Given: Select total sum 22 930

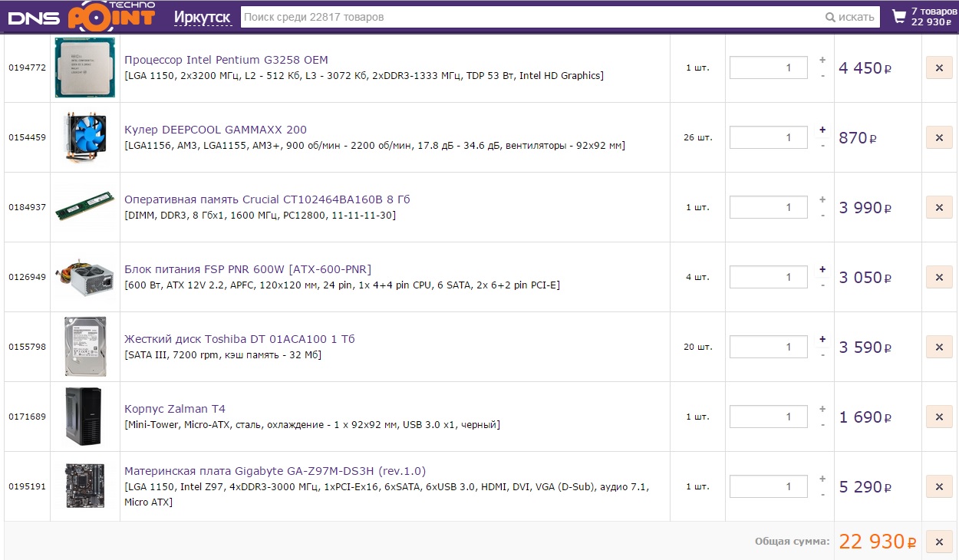Looking at the screenshot, I should pos(878,542).
